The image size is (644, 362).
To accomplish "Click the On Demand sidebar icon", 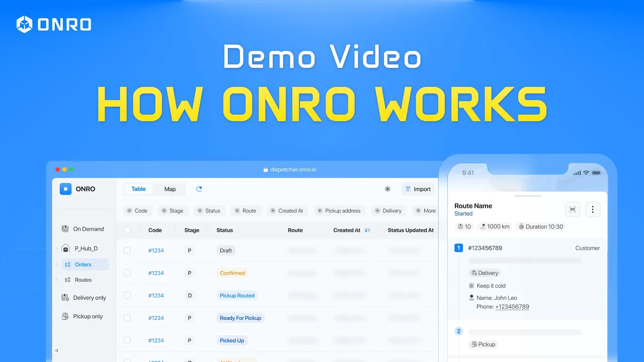I will pos(65,229).
